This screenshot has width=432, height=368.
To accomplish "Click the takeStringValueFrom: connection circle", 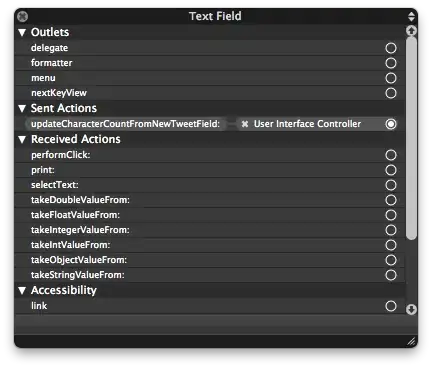I will pyautogui.click(x=391, y=275).
